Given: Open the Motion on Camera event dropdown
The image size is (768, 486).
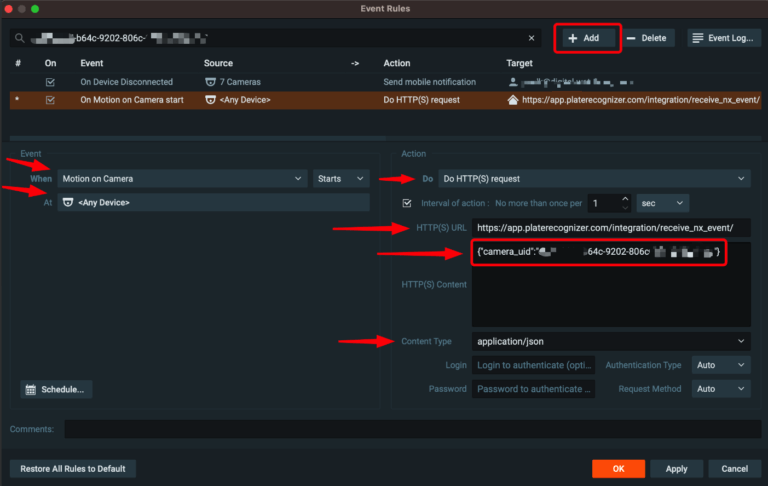Looking at the screenshot, I should pos(182,179).
